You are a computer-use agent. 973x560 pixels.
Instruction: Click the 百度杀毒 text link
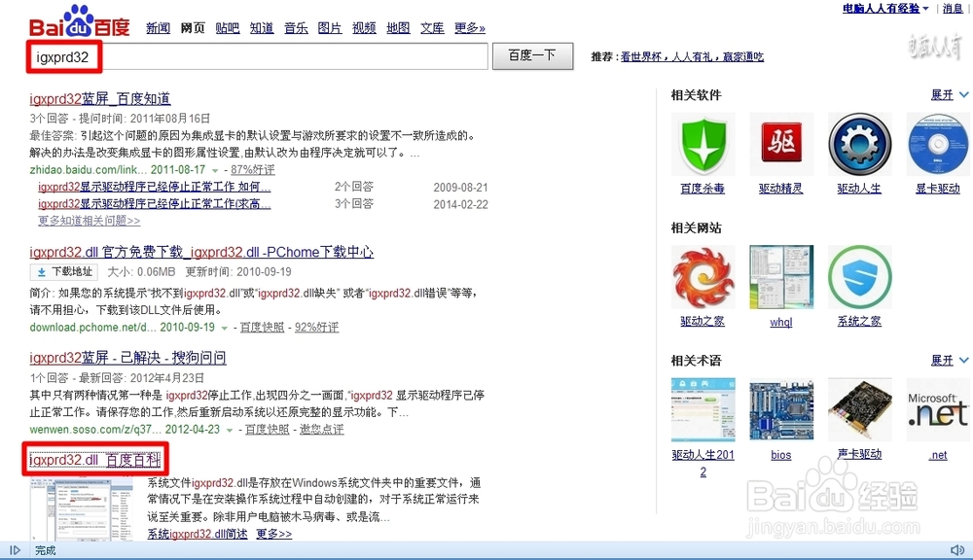703,189
